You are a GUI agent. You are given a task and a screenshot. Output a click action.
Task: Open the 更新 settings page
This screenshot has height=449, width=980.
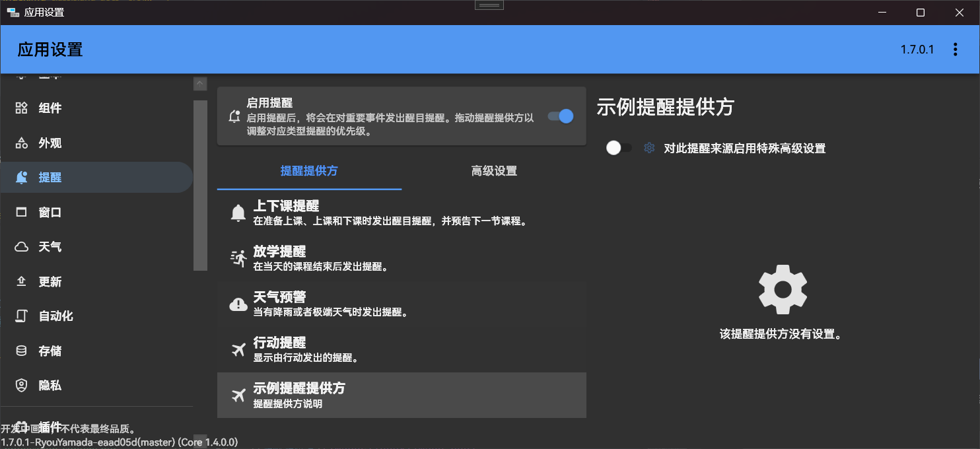[x=50, y=281]
